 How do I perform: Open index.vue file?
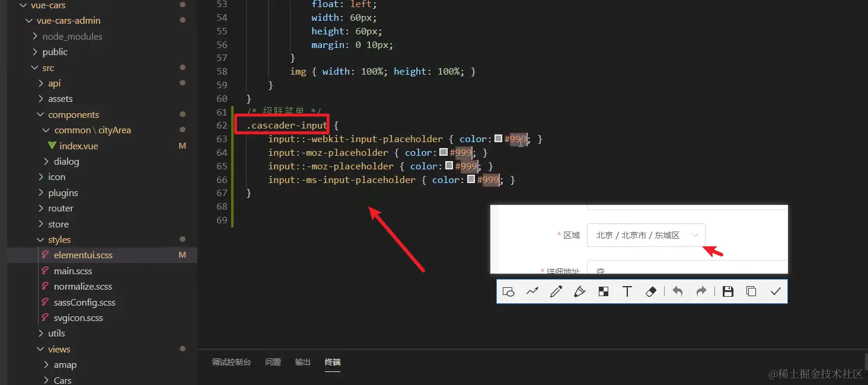point(79,146)
